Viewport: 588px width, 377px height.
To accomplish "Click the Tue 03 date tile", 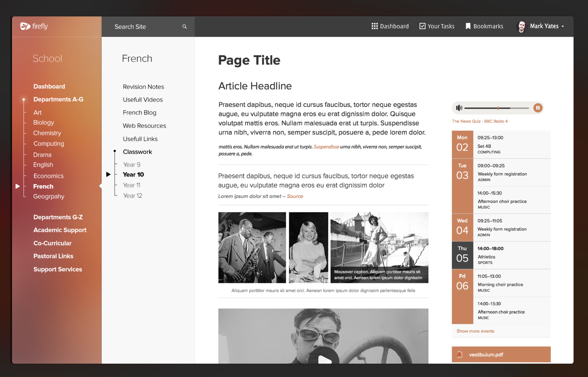I will [x=462, y=186].
